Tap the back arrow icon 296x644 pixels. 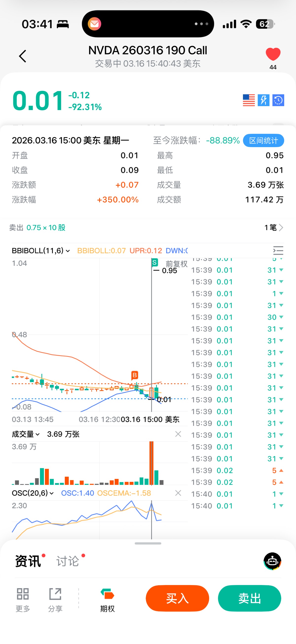(22, 56)
